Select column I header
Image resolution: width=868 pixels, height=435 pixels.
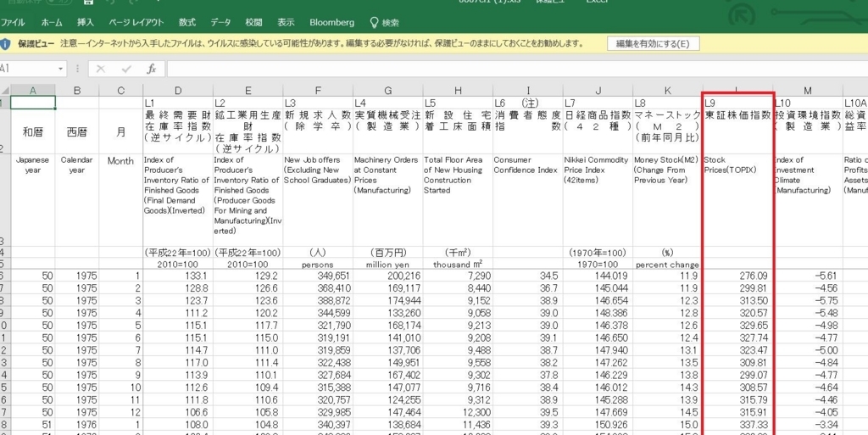pos(528,90)
